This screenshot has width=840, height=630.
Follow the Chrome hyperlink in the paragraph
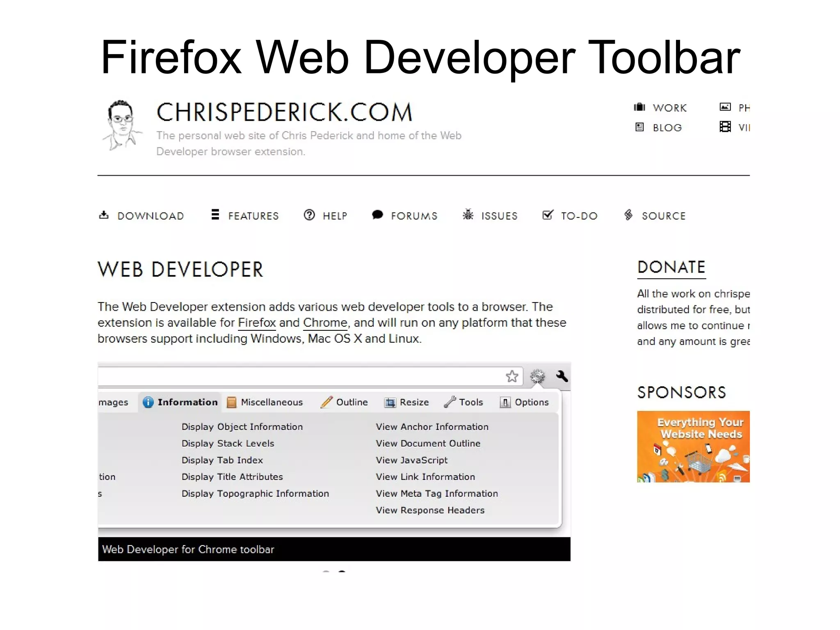pos(325,323)
